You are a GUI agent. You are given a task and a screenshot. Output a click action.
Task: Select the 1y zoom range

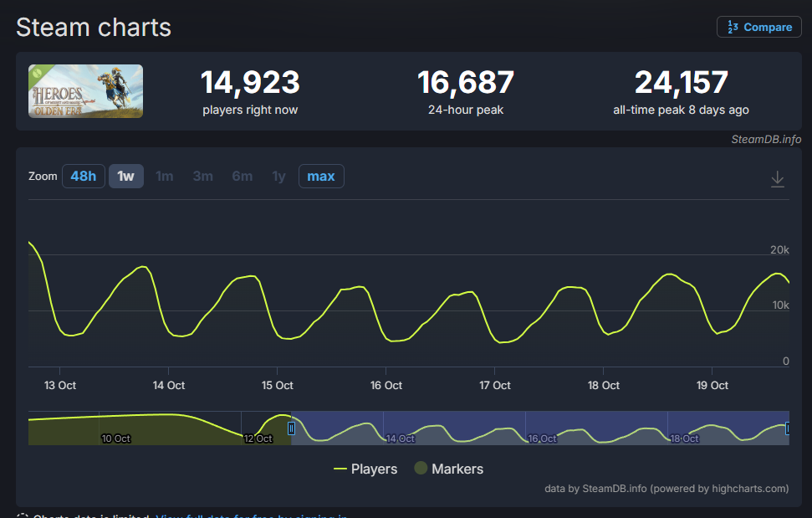tap(279, 176)
